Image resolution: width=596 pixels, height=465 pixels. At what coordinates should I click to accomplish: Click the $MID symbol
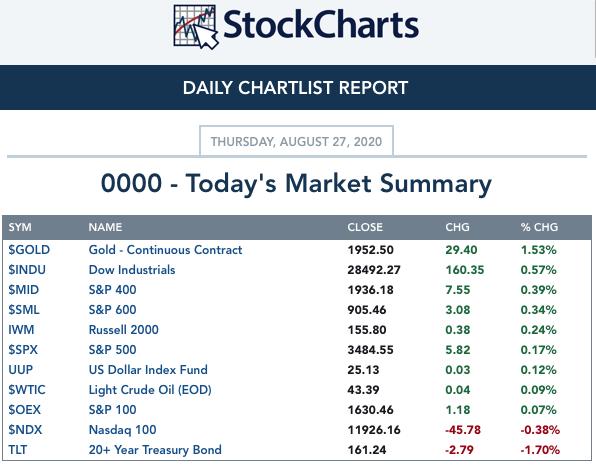click(24, 290)
